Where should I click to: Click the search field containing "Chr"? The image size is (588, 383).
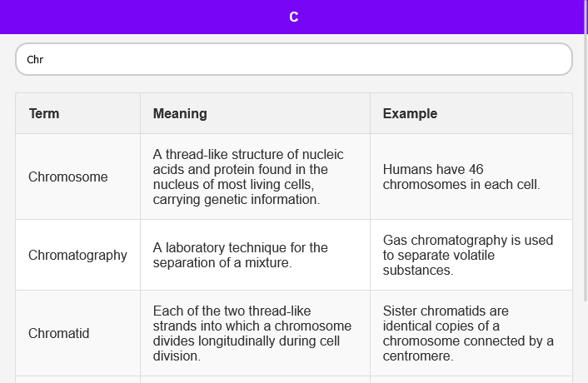tap(293, 59)
